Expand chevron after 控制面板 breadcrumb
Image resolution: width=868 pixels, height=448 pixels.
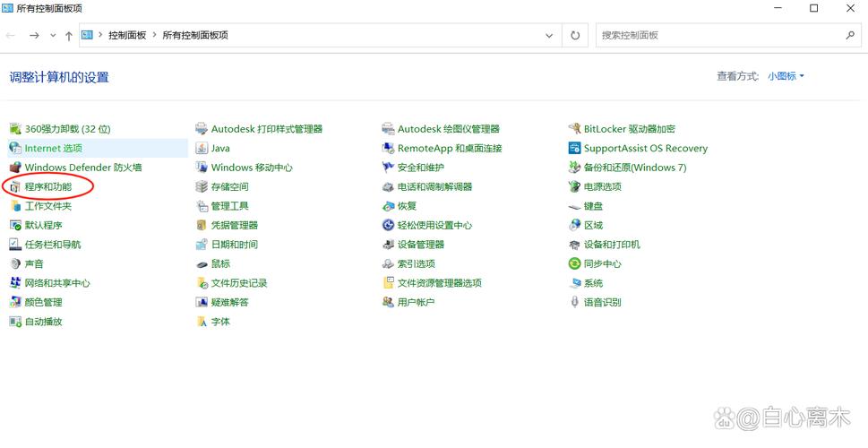[x=154, y=36]
